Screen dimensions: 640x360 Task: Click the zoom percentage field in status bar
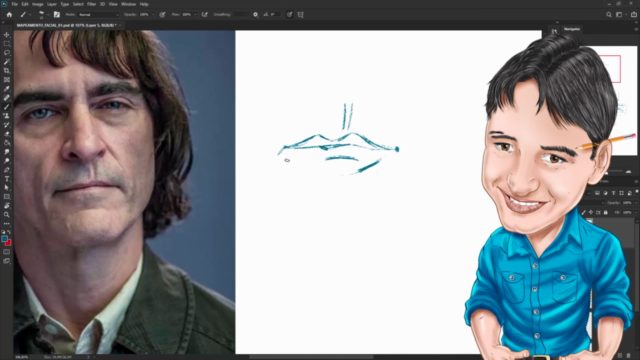(x=22, y=357)
